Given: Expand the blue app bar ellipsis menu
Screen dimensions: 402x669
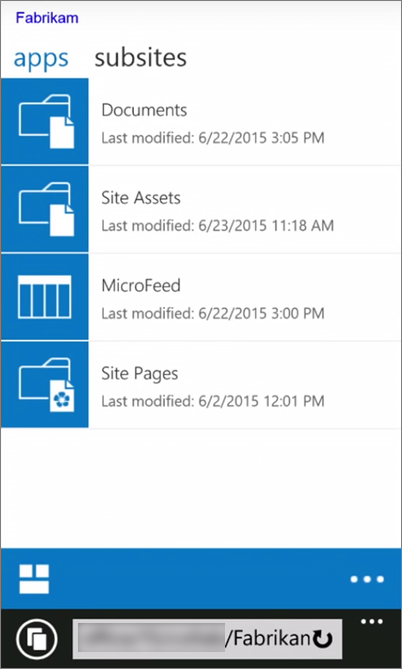Looking at the screenshot, I should (367, 579).
